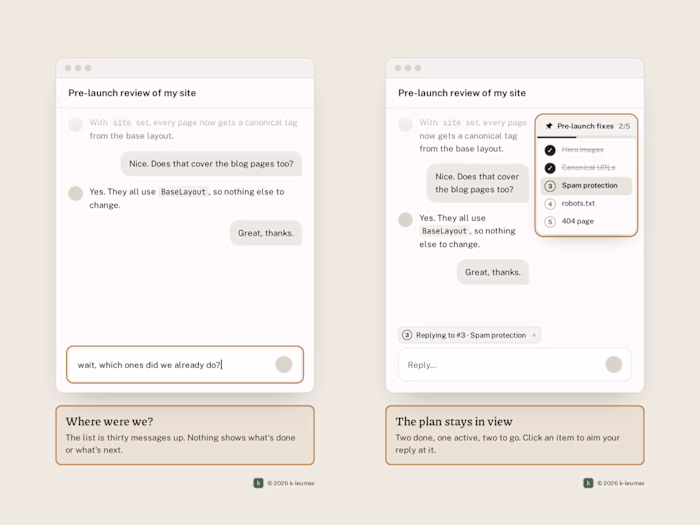
Task: Click assistant avatar beside 'Yes. They all use' right window
Action: pyautogui.click(x=405, y=220)
